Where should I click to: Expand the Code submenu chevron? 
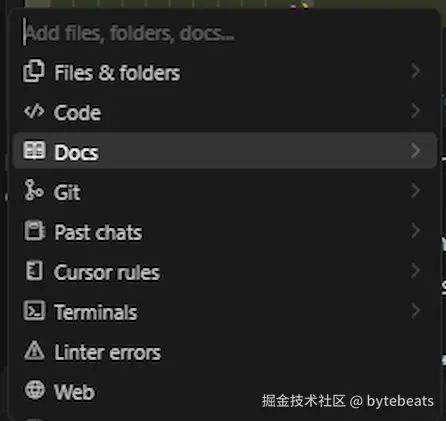[x=415, y=111]
